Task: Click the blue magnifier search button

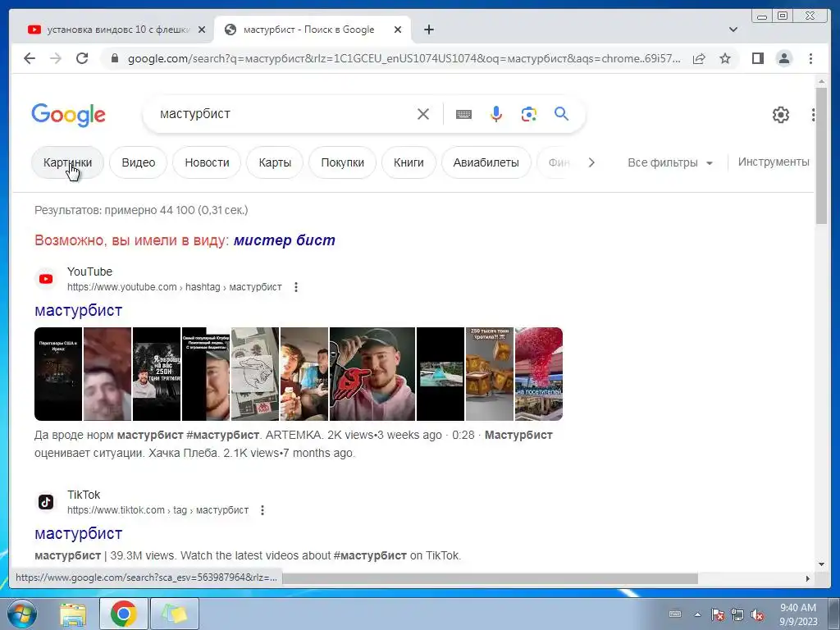Action: click(561, 113)
